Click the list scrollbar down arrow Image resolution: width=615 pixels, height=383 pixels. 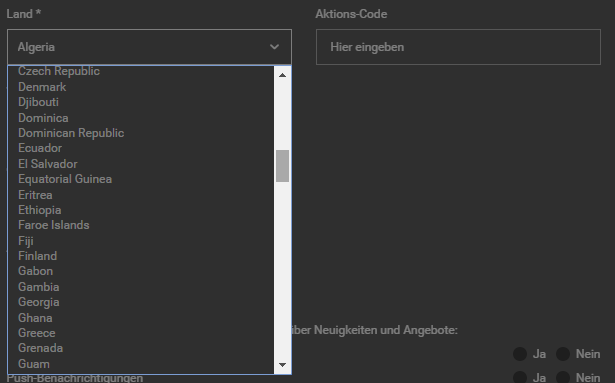point(282,365)
